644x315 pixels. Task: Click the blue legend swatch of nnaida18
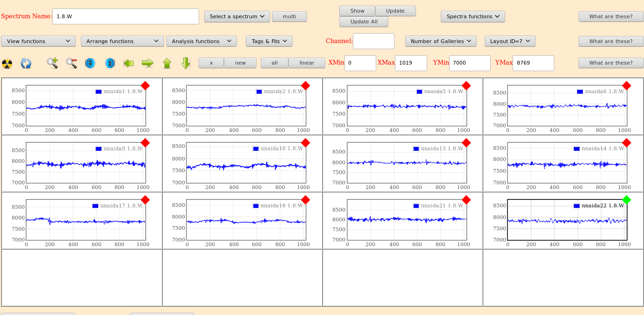[256, 206]
